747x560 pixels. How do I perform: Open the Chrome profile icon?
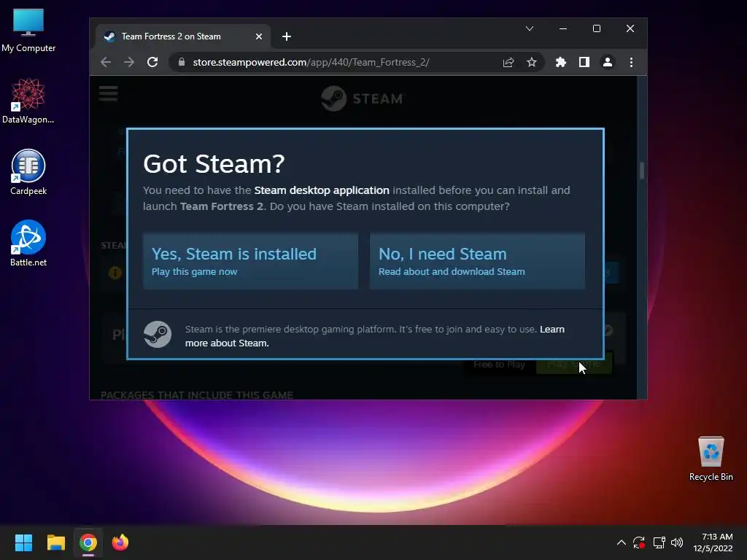(x=608, y=62)
